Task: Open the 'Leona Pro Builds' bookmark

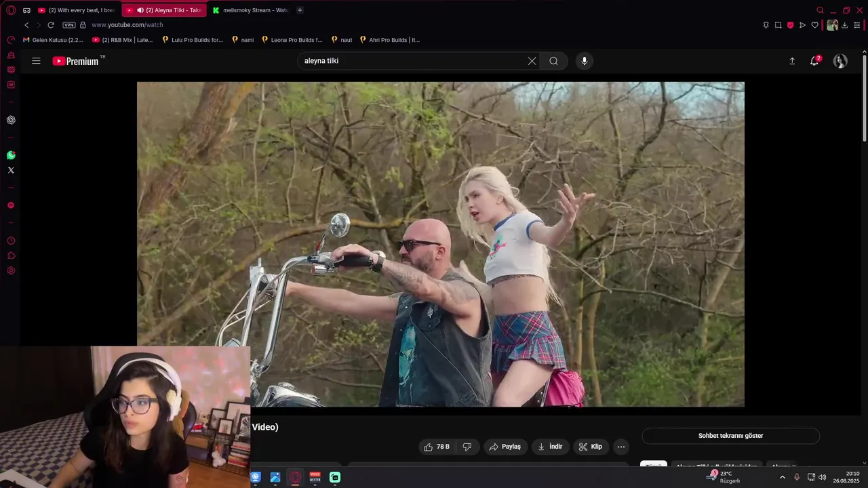Action: [x=292, y=40]
